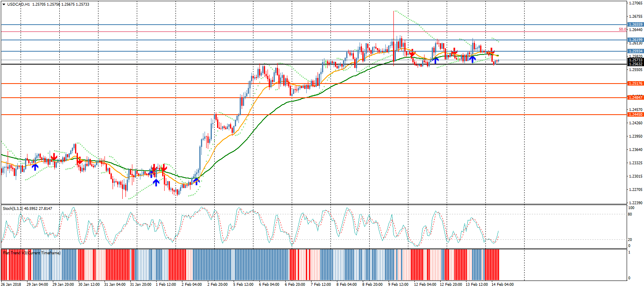Select the 1.26199 blue price level tag
Screen dimensions: 644x289
[636, 40]
